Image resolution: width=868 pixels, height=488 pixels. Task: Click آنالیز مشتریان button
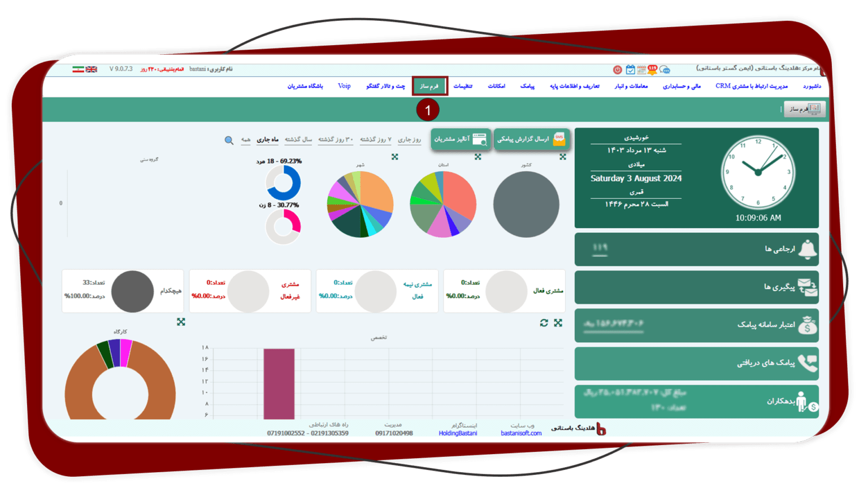tap(460, 139)
